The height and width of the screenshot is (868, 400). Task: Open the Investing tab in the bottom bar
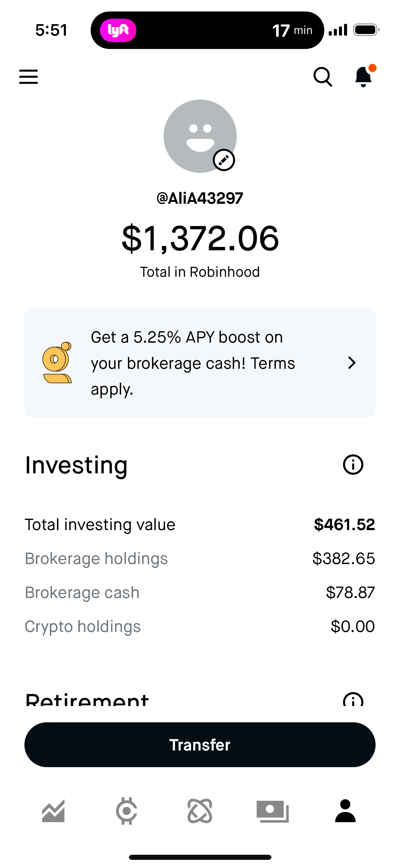pyautogui.click(x=53, y=810)
